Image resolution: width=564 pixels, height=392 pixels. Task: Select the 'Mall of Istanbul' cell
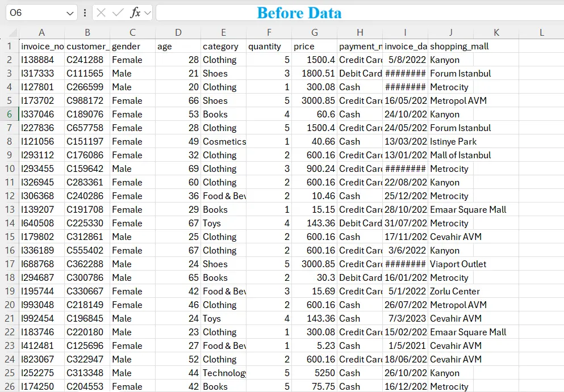[451, 155]
